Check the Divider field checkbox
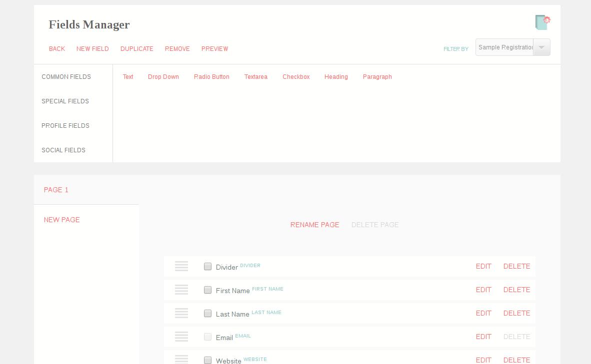 (x=207, y=266)
